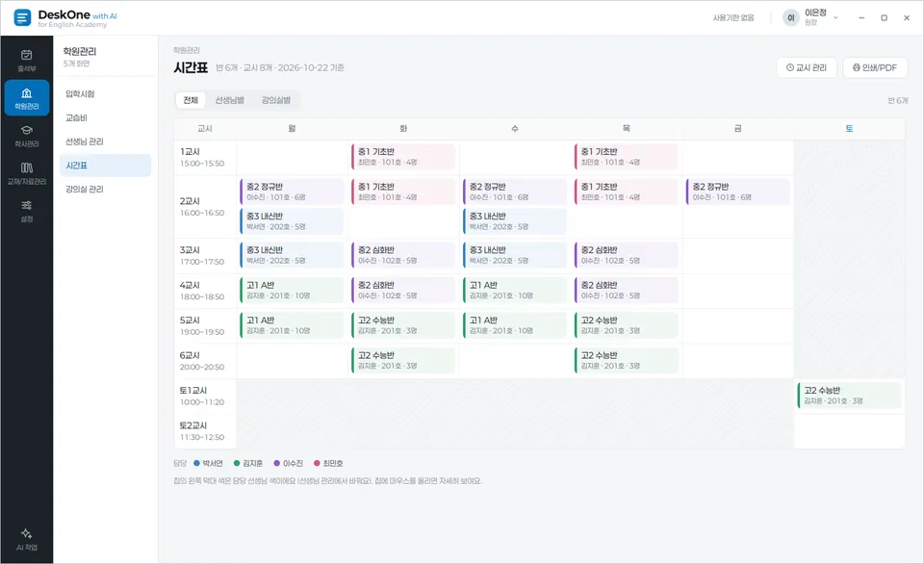
Task: Switch to the 선생님별 tab
Action: click(x=229, y=100)
